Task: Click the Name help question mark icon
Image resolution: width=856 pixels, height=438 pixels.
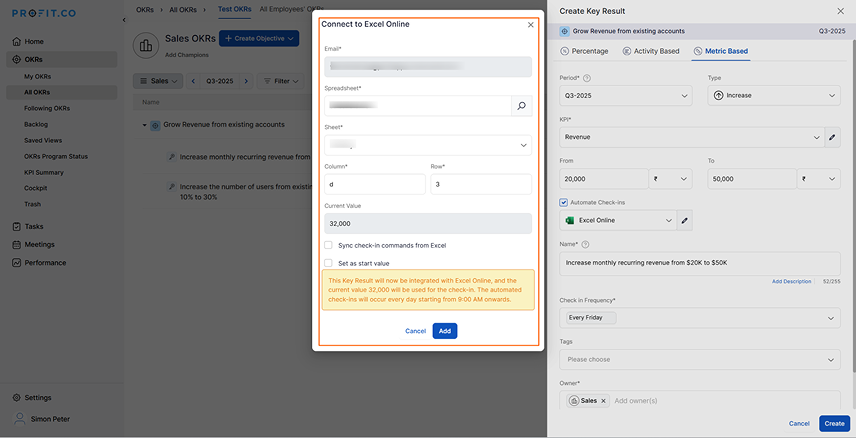Action: (x=586, y=245)
